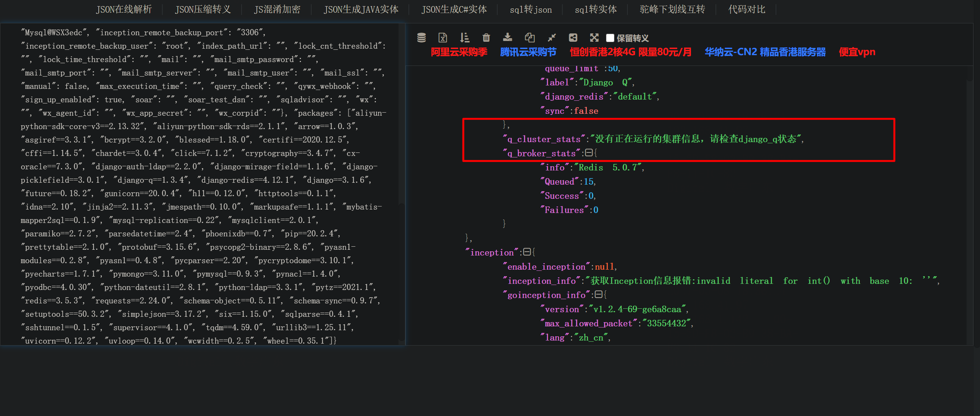Switch to JSON生成JAVA实体 tab
This screenshot has height=416, width=980.
tap(361, 9)
